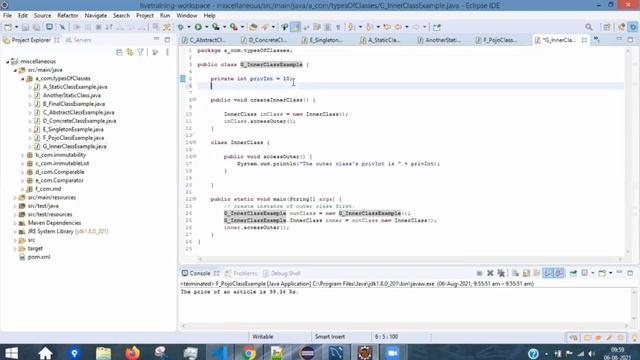Click Remove All Terminated Launches icon

tap(501, 273)
